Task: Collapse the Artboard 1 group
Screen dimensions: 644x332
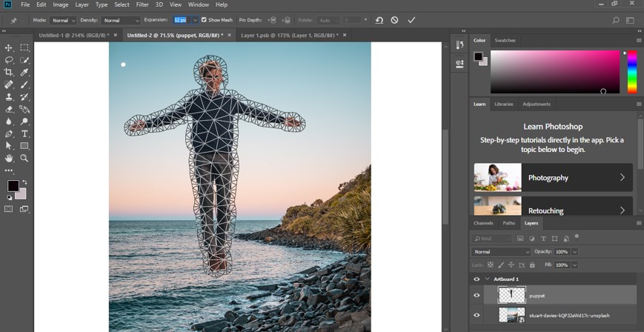Action: tap(485, 279)
